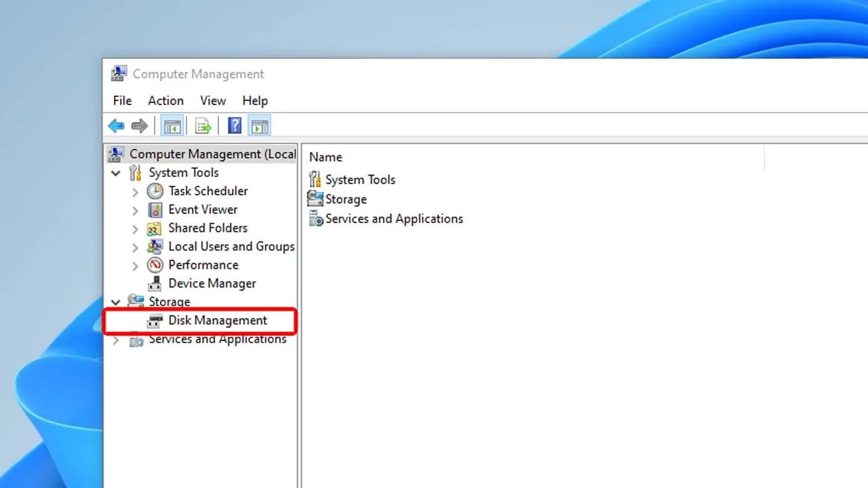868x488 pixels.
Task: Open the Action menu
Action: click(165, 100)
